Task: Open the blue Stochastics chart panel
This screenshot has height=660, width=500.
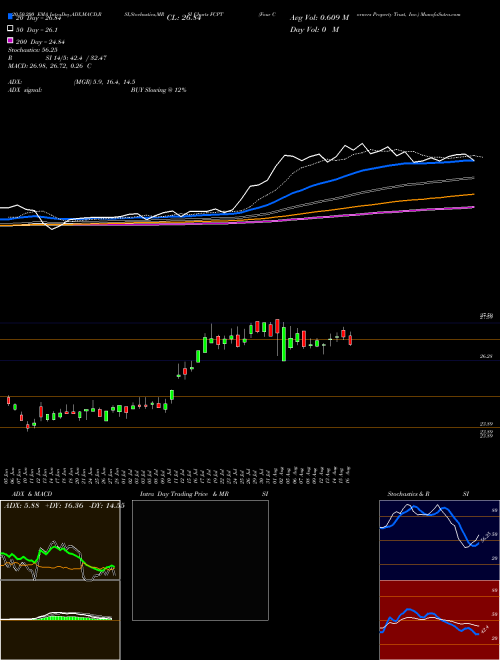Action: click(439, 540)
